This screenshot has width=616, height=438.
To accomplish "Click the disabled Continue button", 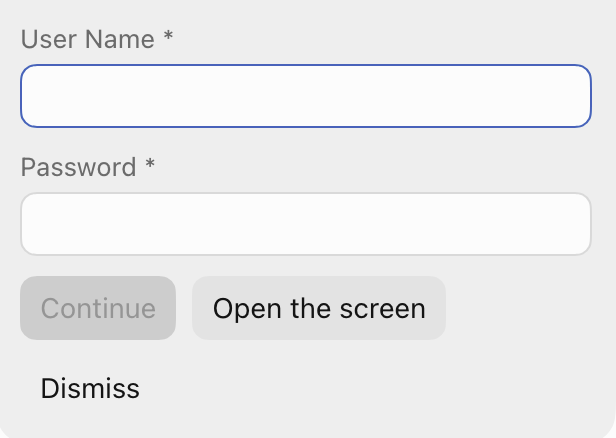I will (98, 308).
